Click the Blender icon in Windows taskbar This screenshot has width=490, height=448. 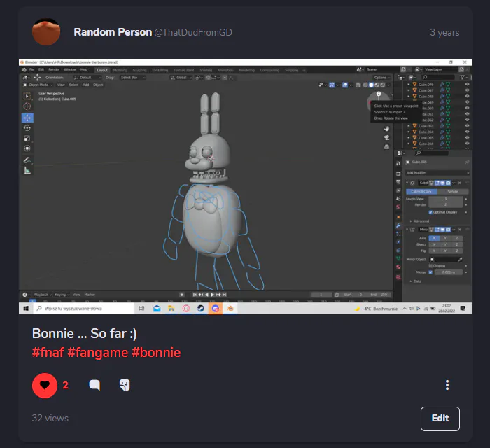pos(230,309)
